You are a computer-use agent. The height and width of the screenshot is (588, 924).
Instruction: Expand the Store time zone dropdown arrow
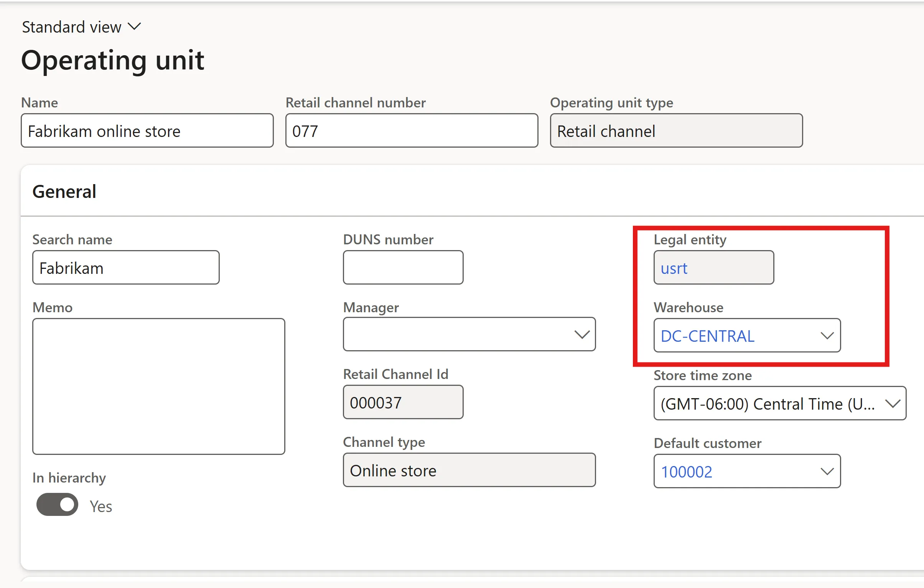point(893,404)
